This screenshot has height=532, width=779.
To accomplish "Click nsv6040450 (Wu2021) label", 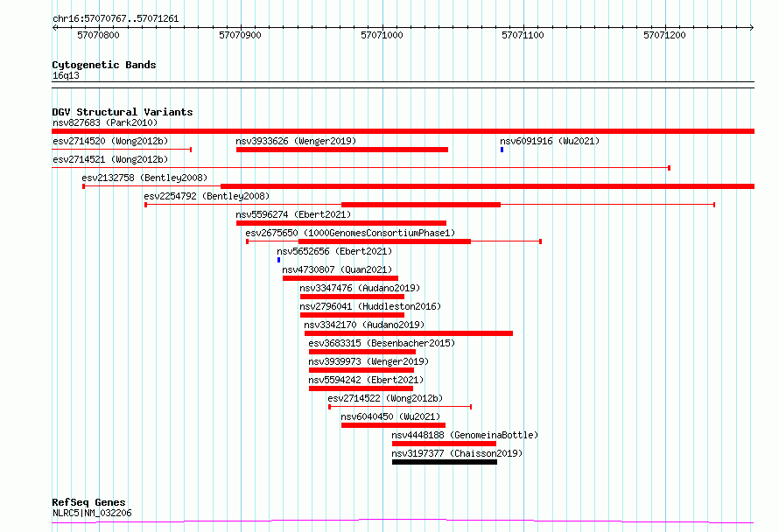I will [390, 416].
